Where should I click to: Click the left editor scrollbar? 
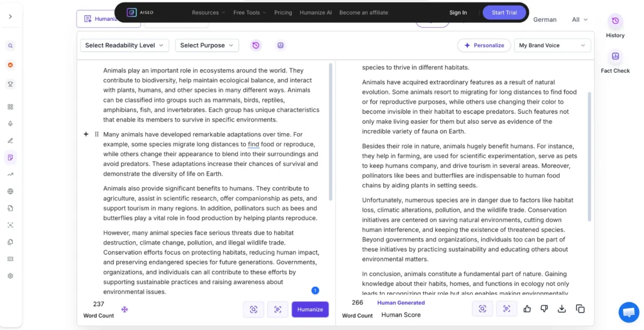(x=330, y=131)
